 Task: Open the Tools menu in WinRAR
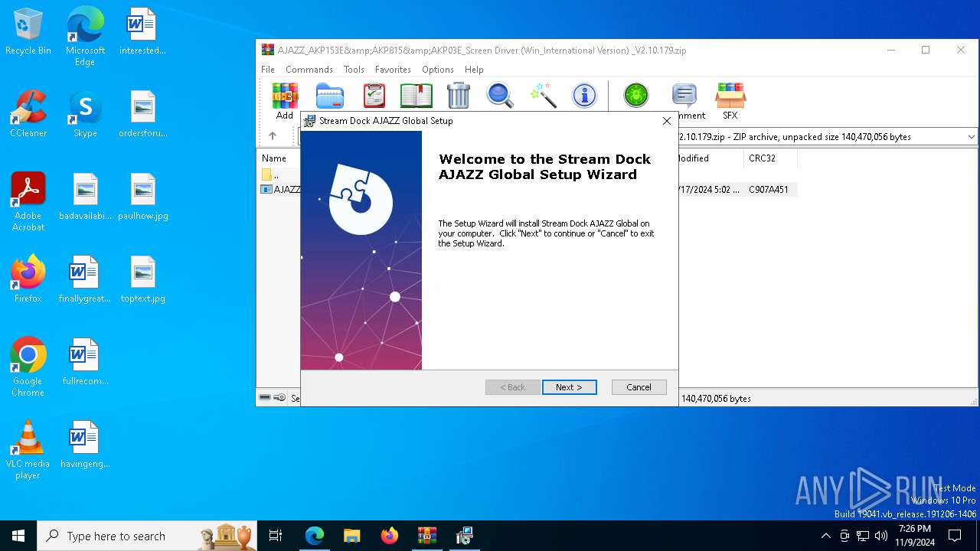coord(354,70)
